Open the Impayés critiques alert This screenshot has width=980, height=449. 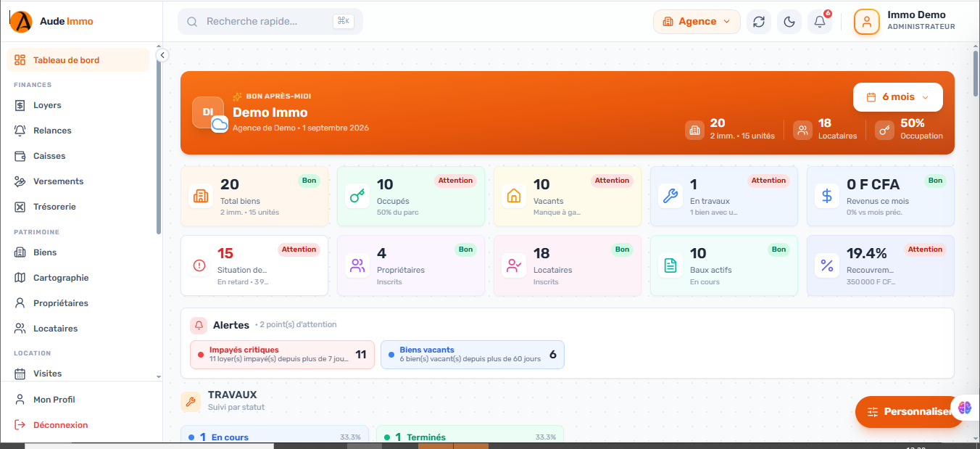(x=282, y=355)
